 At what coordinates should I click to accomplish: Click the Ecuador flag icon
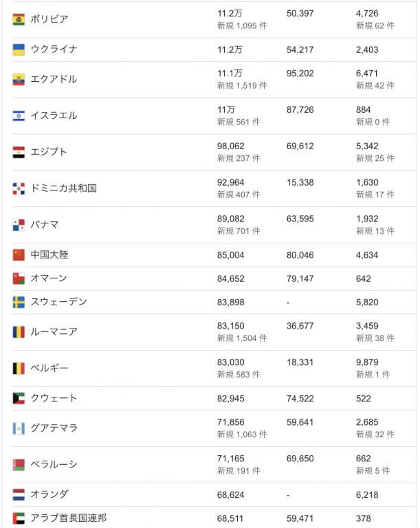[x=19, y=80]
